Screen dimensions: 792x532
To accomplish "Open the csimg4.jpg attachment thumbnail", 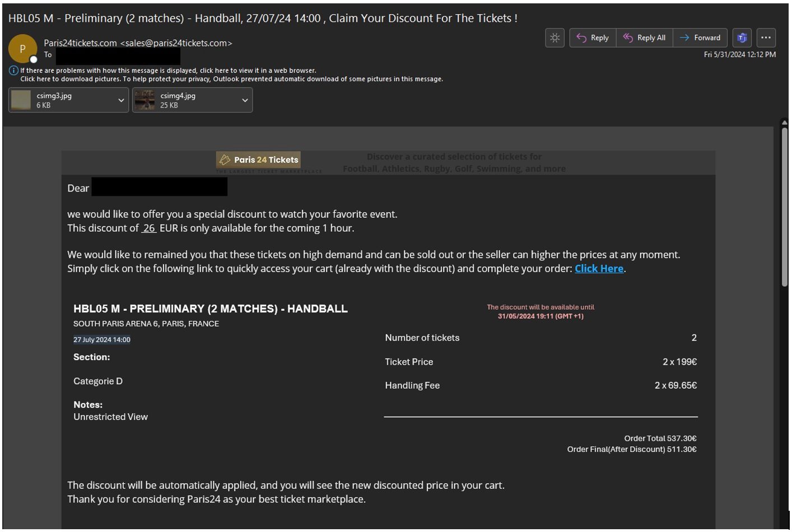I will click(x=145, y=100).
